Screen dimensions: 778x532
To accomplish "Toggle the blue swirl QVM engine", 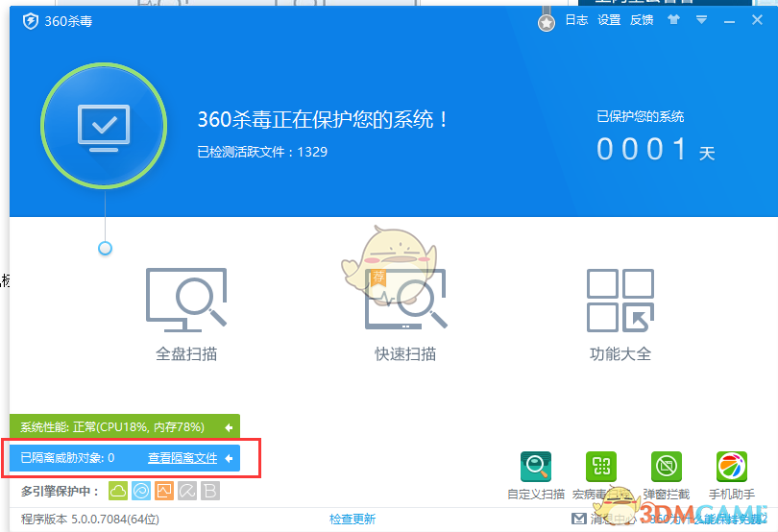I will pos(141,491).
